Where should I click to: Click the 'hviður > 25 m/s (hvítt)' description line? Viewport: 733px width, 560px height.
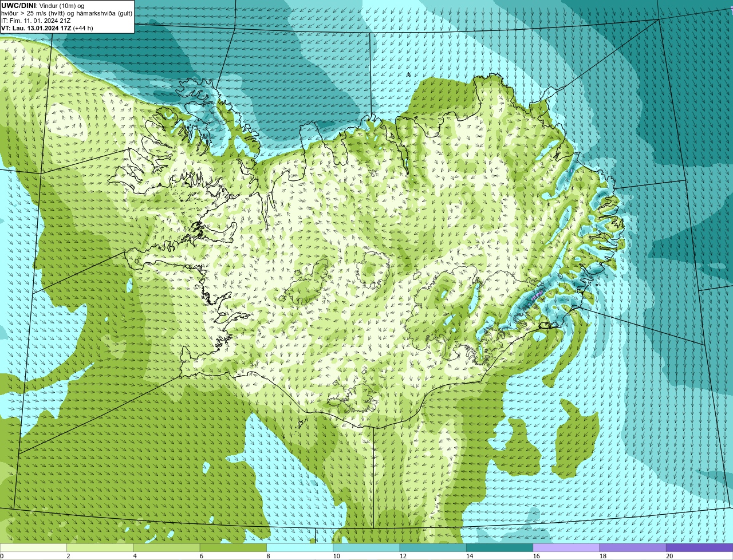tap(66, 13)
